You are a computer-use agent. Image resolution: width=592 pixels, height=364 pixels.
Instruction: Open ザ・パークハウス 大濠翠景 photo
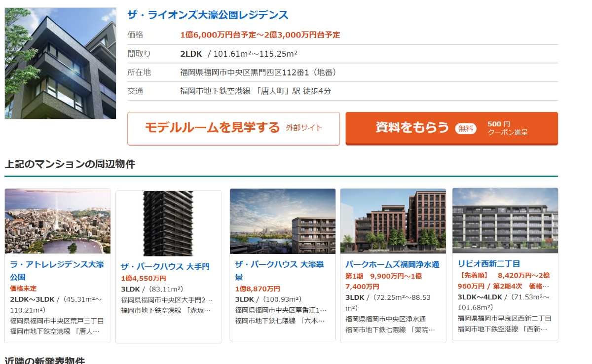coord(282,221)
